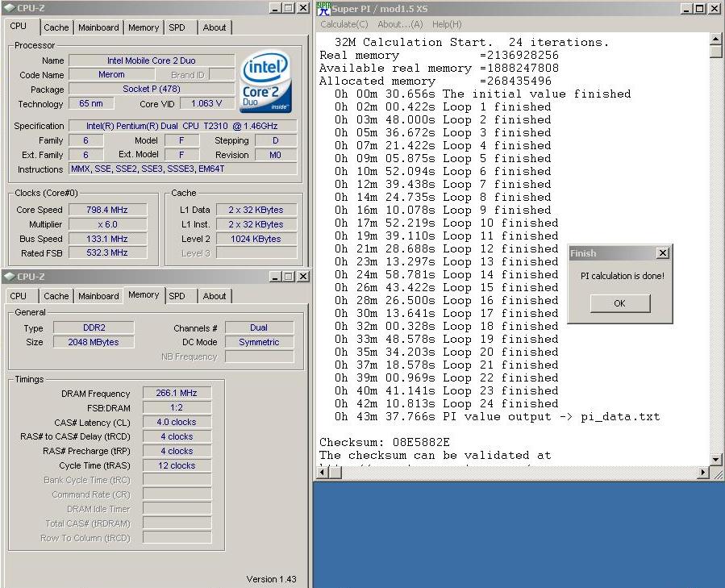Click the Code Name value 'Merom'
725x588 pixels.
(x=111, y=74)
